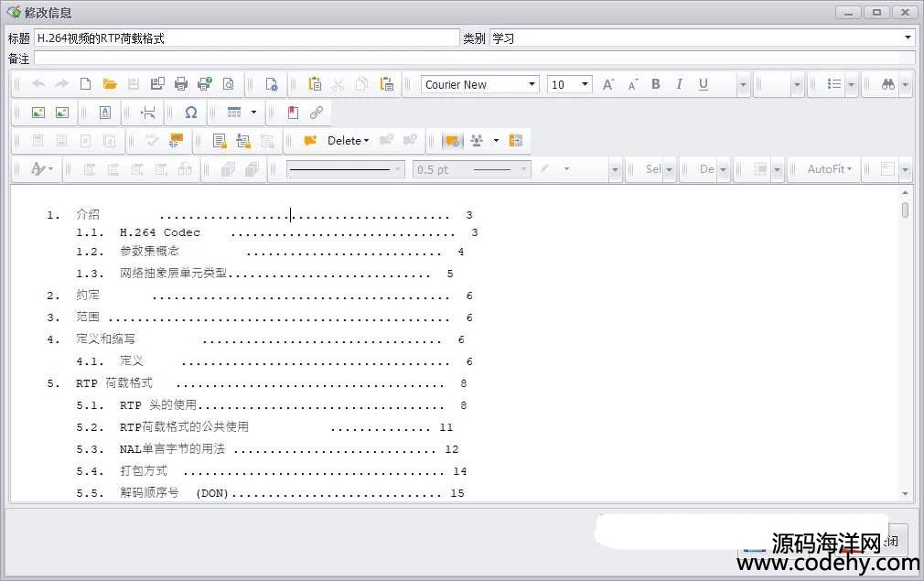Click the Print icon

[x=181, y=84]
